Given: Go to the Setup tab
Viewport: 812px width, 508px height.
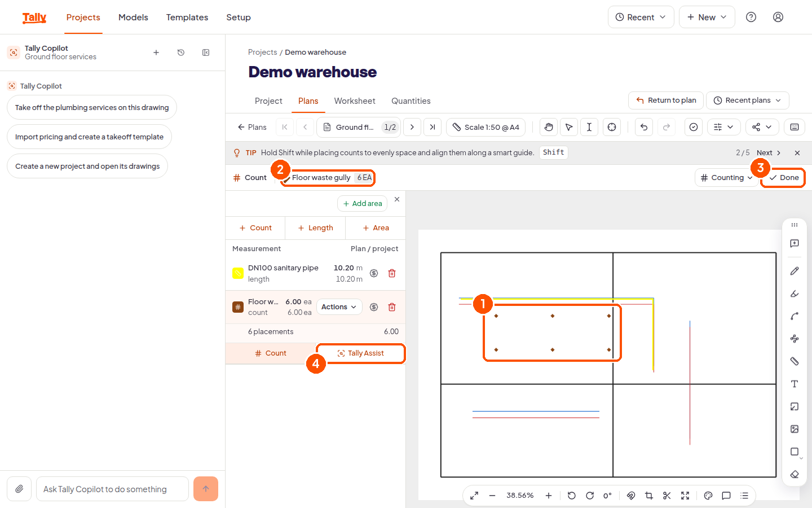Looking at the screenshot, I should (x=239, y=17).
